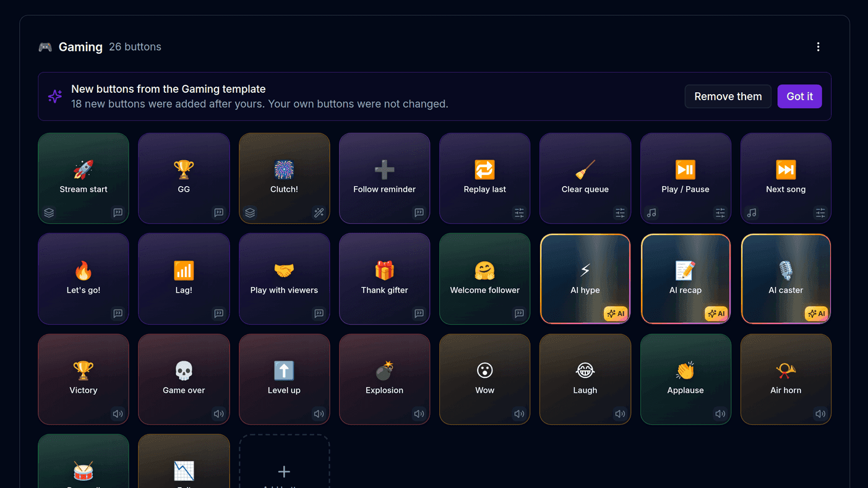The width and height of the screenshot is (868, 488).
Task: Click the game controller icon beside Gaming
Action: pos(45,47)
